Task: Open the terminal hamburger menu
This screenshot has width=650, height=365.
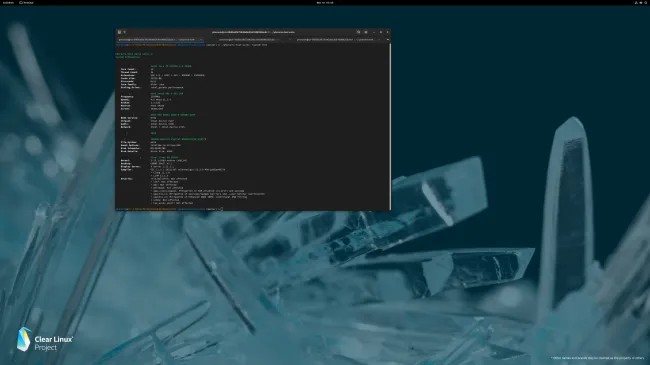Action: coord(366,32)
